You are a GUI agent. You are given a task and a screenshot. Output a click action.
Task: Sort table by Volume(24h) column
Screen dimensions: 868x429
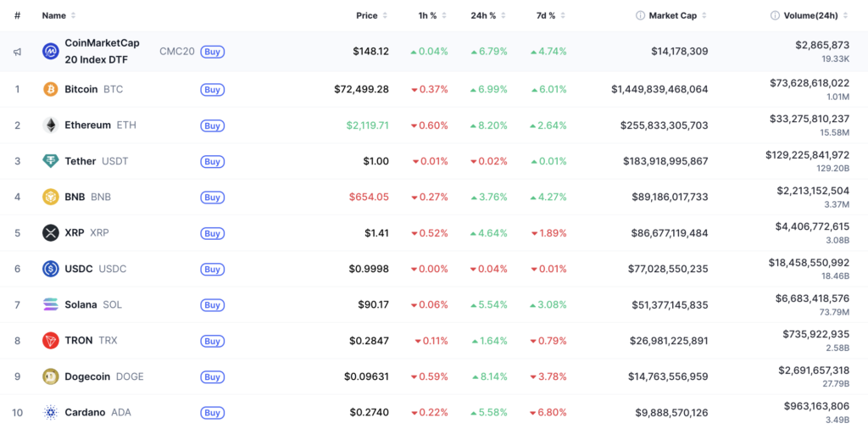(815, 15)
